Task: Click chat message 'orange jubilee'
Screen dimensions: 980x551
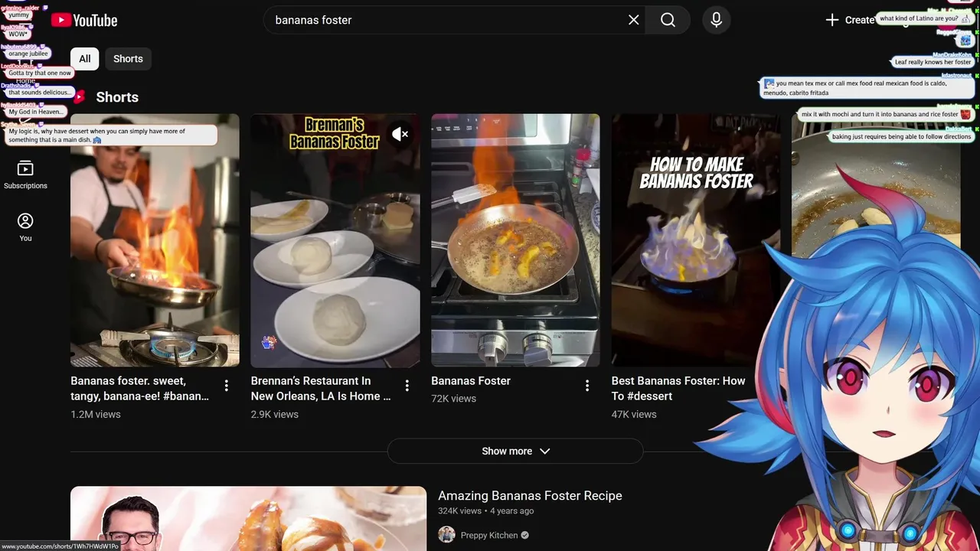Action: coord(28,54)
